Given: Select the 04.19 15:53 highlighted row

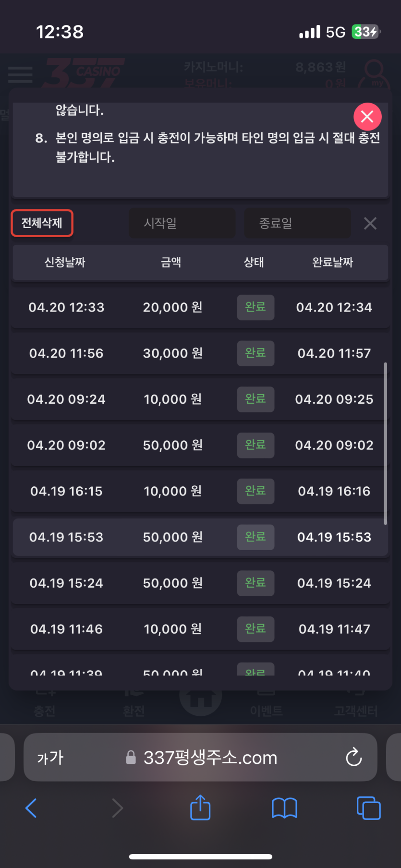Looking at the screenshot, I should pos(200,537).
